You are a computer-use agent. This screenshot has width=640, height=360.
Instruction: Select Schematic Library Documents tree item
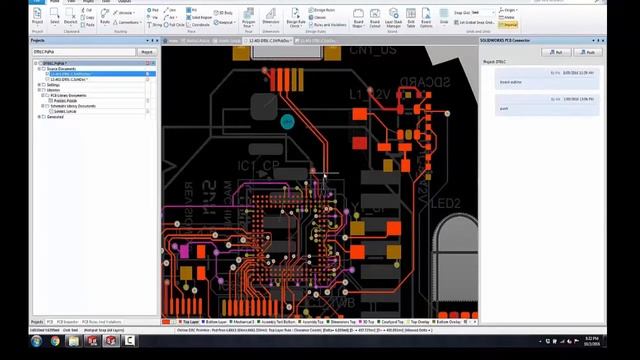click(72, 106)
